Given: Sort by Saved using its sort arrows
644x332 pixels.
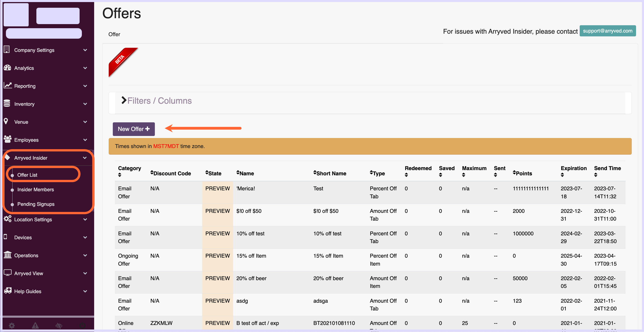Looking at the screenshot, I should [440, 175].
